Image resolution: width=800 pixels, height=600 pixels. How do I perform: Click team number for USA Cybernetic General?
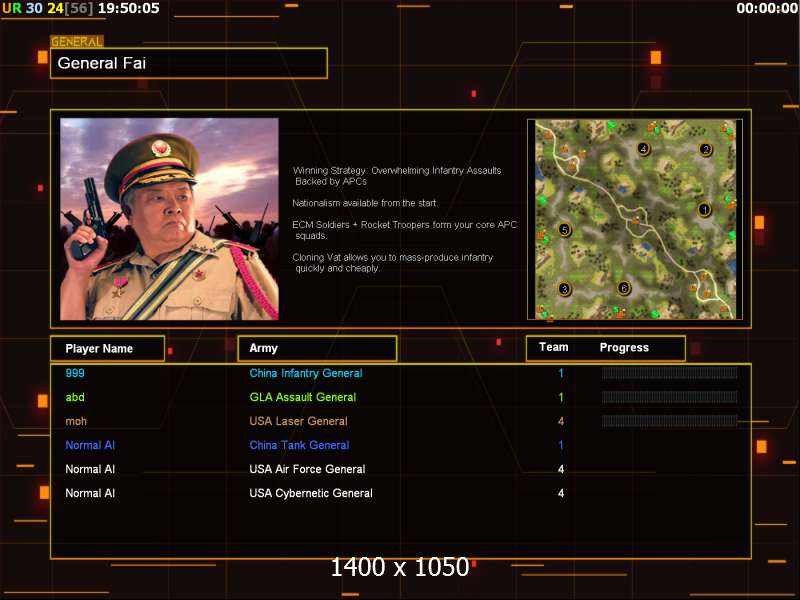pyautogui.click(x=561, y=493)
